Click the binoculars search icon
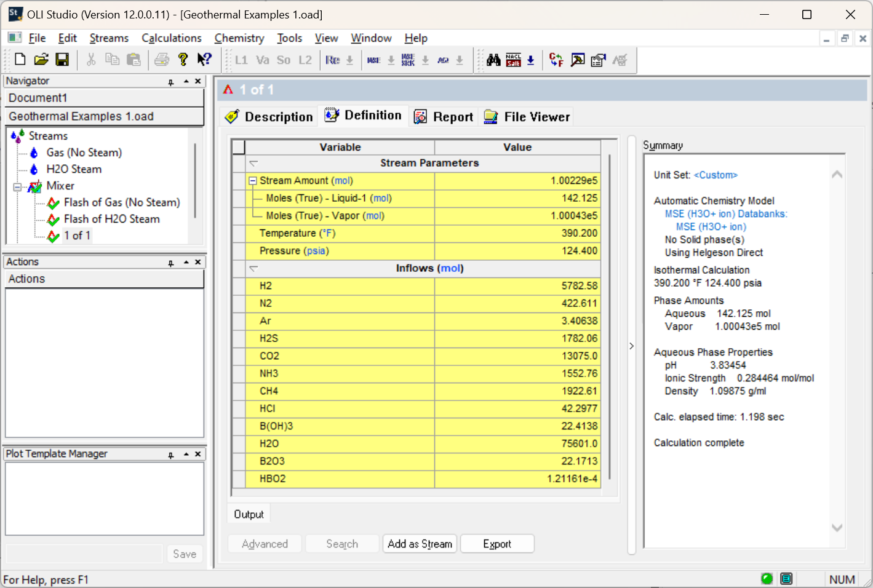This screenshot has height=588, width=873. click(493, 60)
